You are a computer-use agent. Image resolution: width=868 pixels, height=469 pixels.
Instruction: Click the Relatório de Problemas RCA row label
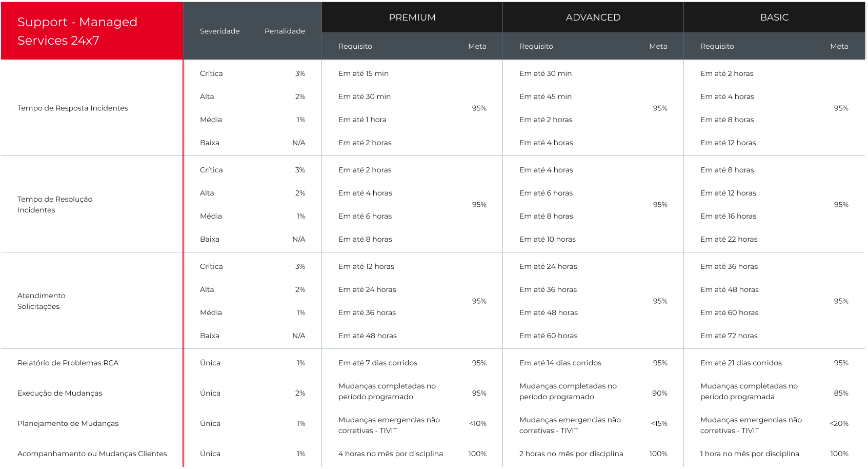point(68,363)
